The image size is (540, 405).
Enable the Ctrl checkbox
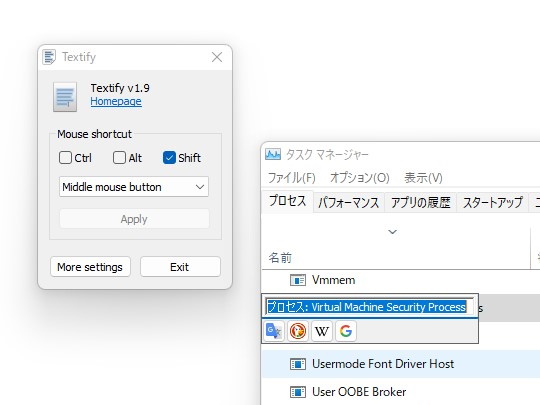(x=65, y=158)
